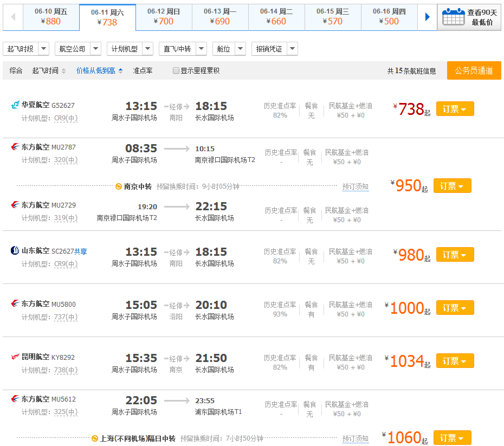Click the 东方航空 MU2787 logo
The width and height of the screenshot is (504, 446).
click(x=15, y=147)
